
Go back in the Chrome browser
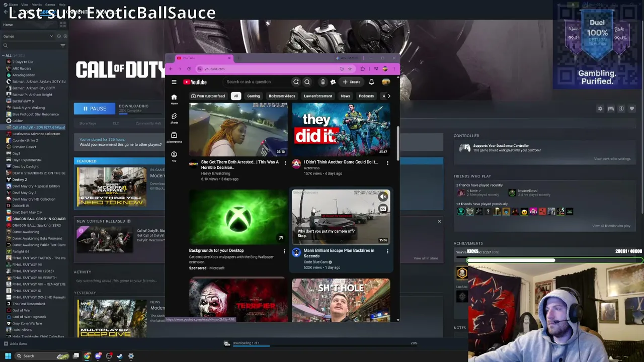point(171,69)
